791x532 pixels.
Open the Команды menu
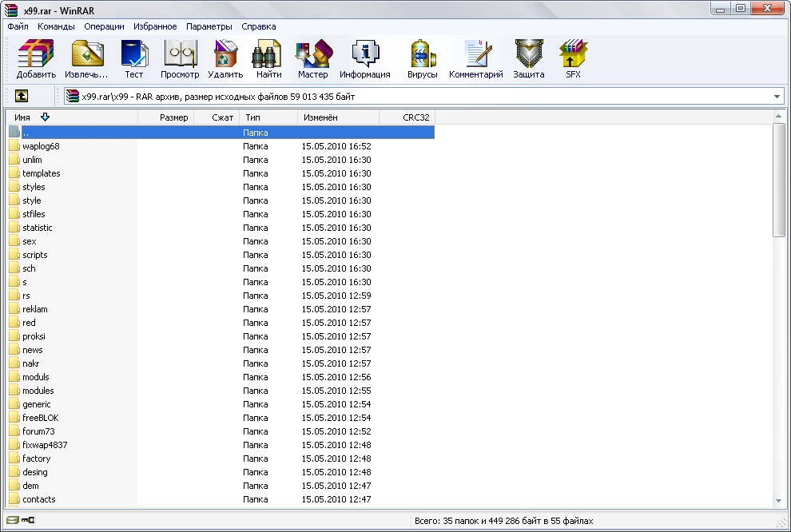56,26
